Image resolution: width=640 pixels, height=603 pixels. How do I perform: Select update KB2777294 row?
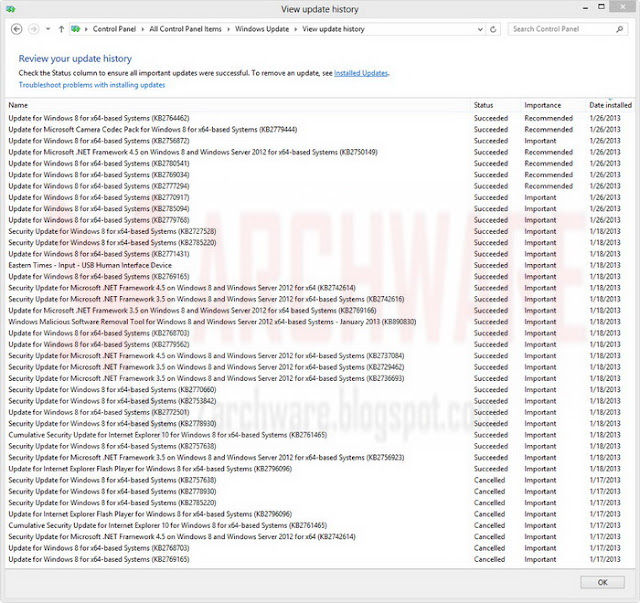tap(320, 186)
